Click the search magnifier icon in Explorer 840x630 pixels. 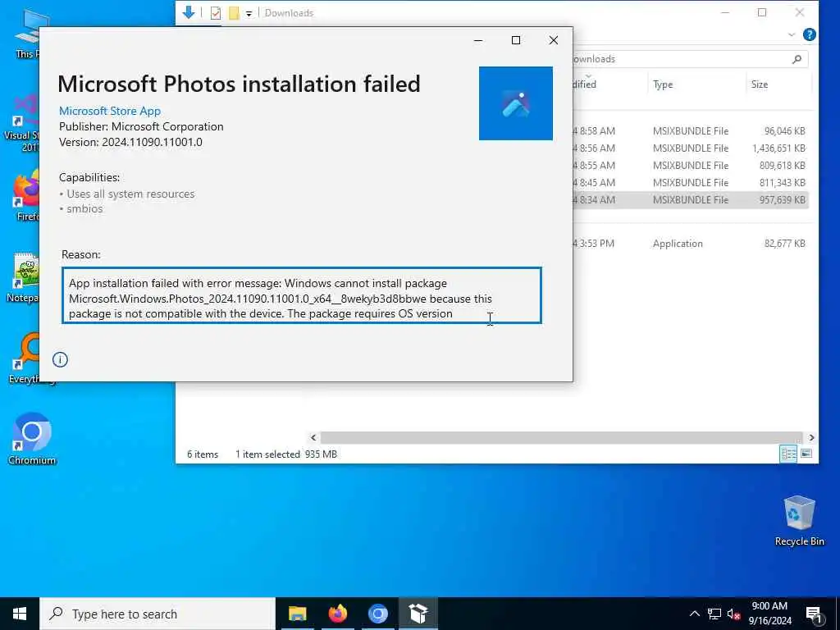pos(797,59)
